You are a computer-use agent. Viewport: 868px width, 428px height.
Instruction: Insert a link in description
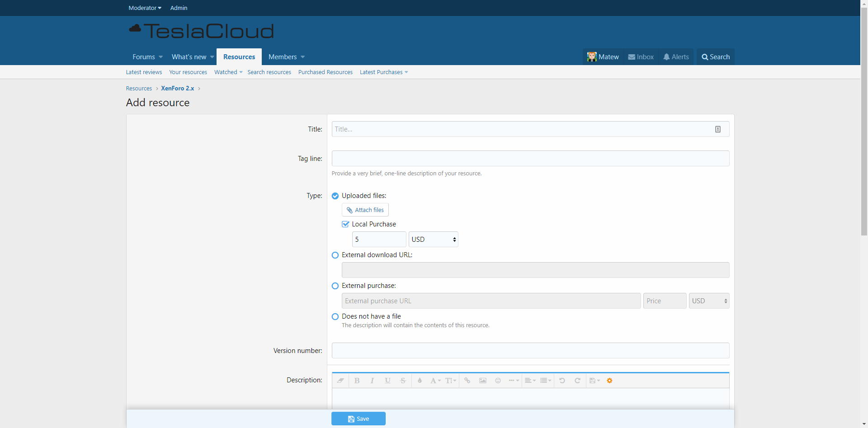coord(467,381)
